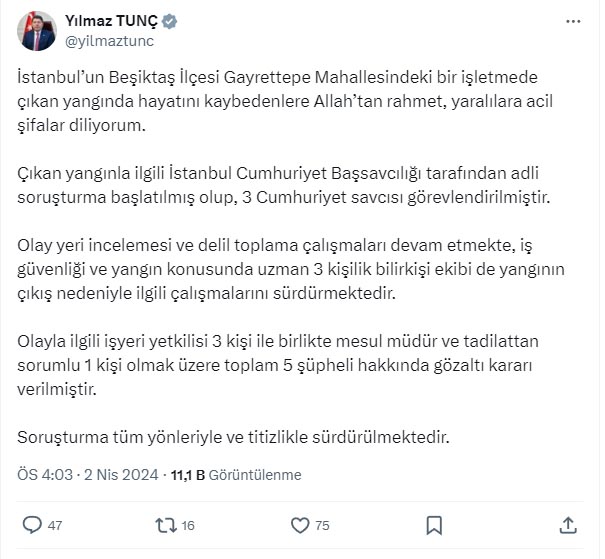Click the reply speech bubble icon
605x559 pixels.
point(32,525)
